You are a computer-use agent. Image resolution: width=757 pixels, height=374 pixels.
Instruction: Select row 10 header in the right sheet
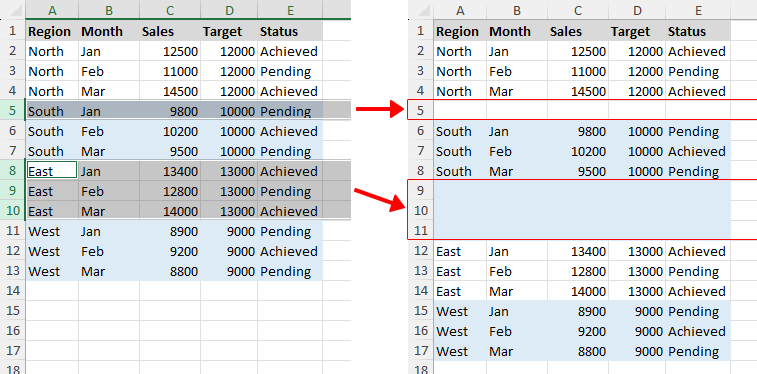421,211
